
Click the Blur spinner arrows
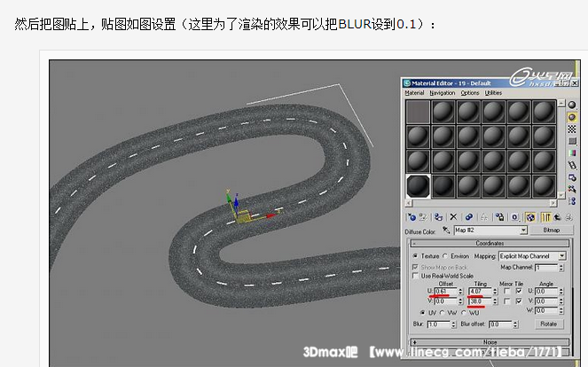pos(453,324)
